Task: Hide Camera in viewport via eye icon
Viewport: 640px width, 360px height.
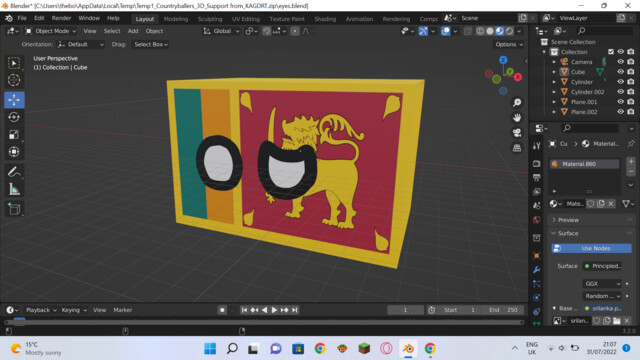Action: pyautogui.click(x=620, y=62)
